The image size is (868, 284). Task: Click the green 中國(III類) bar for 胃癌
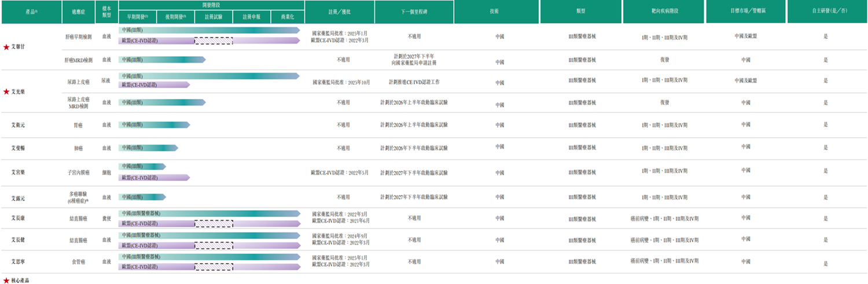click(x=154, y=125)
